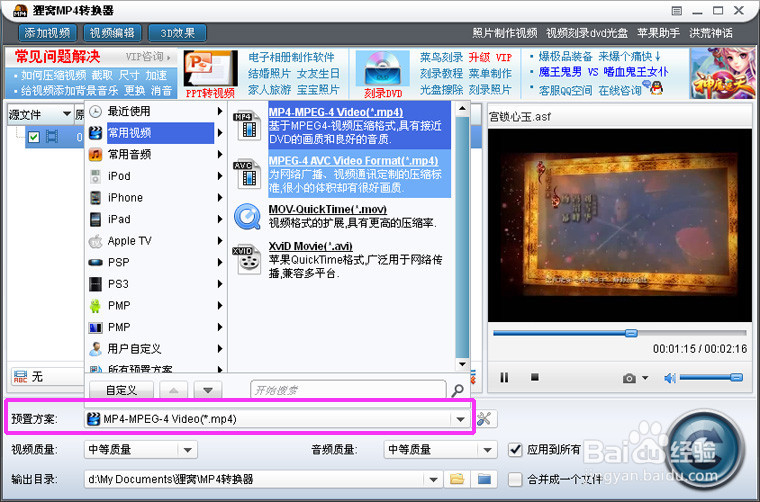Screen dimensions: 760x502
Task: Open the output directory folder icon
Action: pos(484,479)
